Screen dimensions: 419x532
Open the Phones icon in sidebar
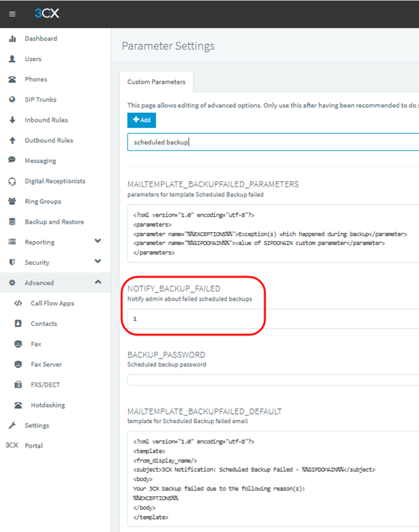pyautogui.click(x=12, y=79)
